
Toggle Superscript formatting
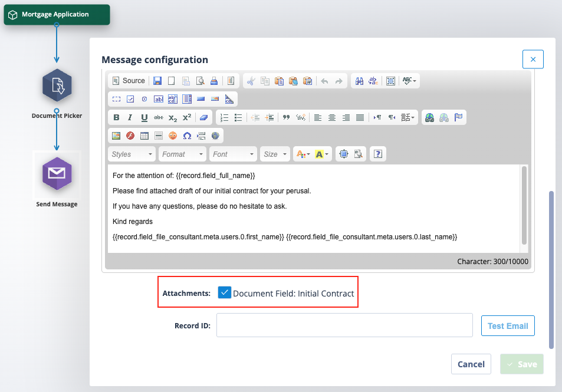tap(187, 117)
